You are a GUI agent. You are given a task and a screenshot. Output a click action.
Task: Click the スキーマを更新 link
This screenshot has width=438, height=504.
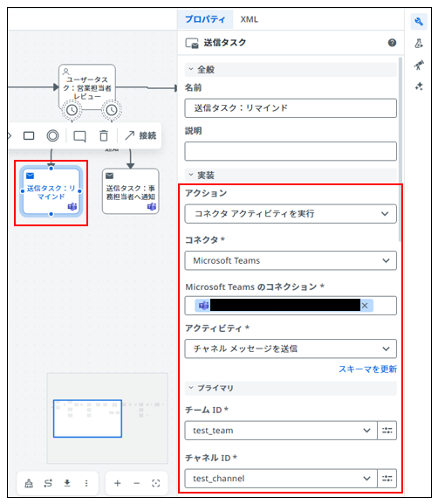[367, 369]
